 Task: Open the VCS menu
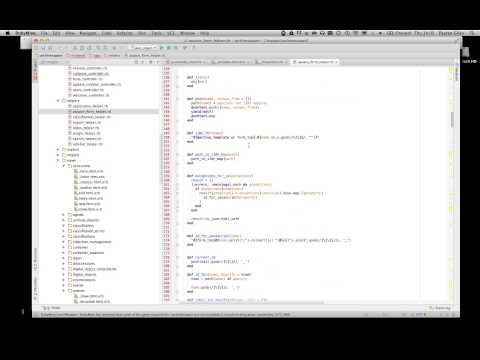tap(171, 33)
